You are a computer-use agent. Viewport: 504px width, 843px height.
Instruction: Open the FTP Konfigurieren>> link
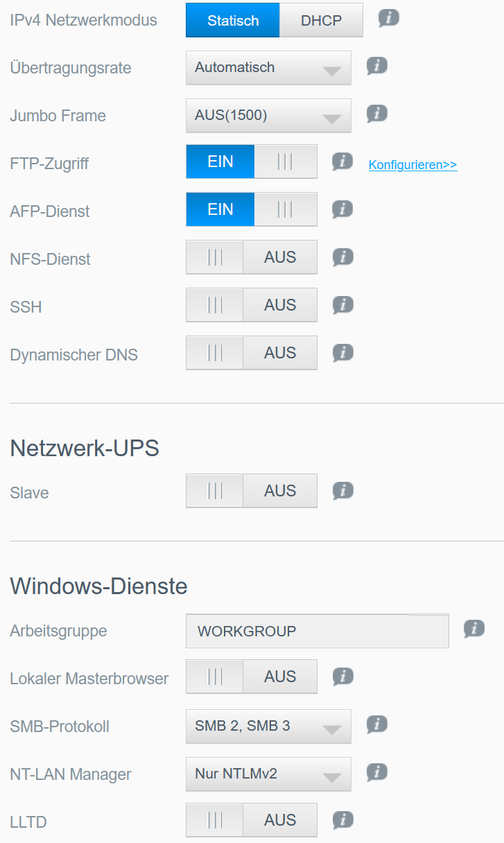(413, 165)
